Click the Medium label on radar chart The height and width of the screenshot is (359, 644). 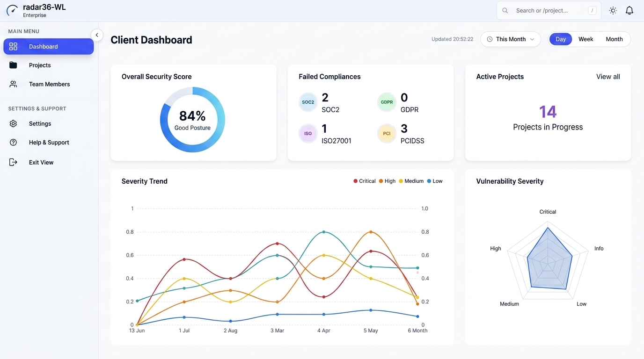pyautogui.click(x=509, y=304)
